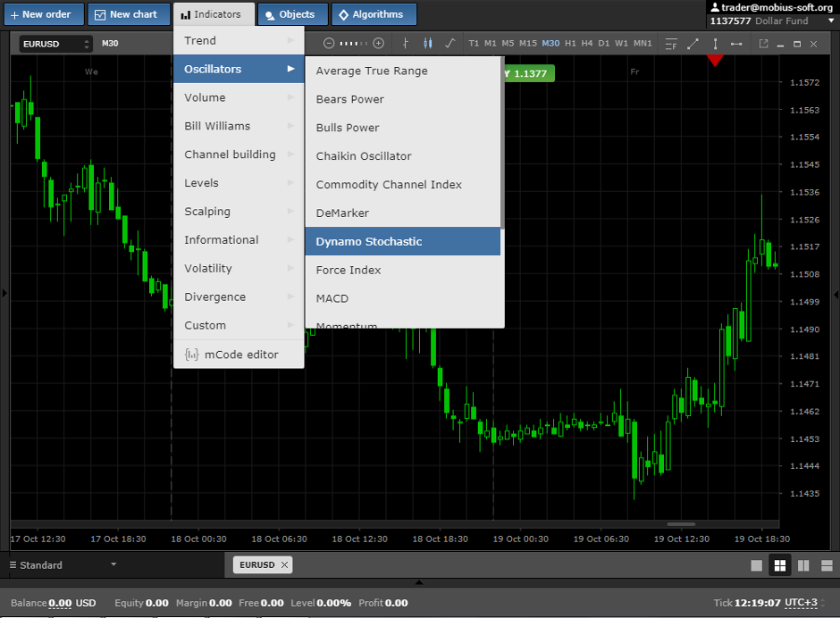Add the DeMarker oscillator
840x618 pixels.
coord(403,213)
